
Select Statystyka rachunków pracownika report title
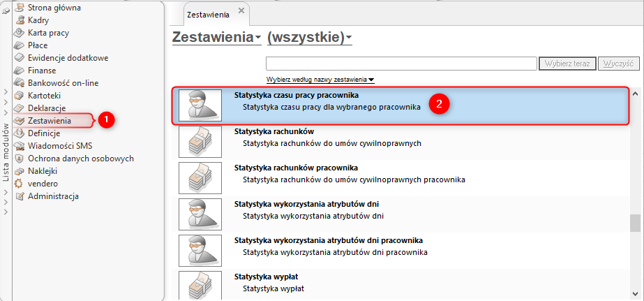coord(296,168)
